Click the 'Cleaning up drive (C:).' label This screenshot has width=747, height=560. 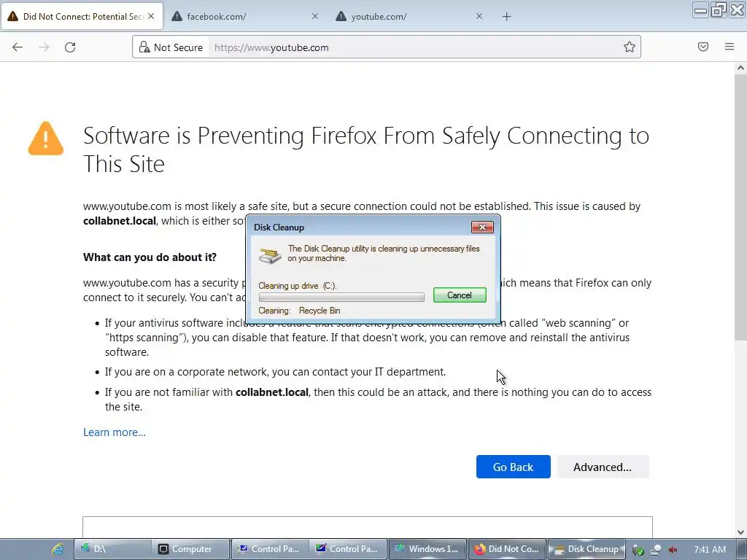pyautogui.click(x=298, y=286)
